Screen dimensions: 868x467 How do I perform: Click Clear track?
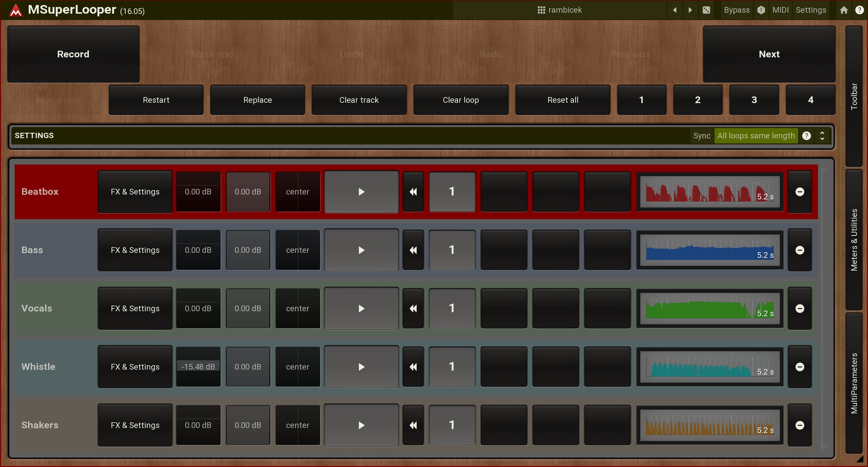(x=359, y=100)
